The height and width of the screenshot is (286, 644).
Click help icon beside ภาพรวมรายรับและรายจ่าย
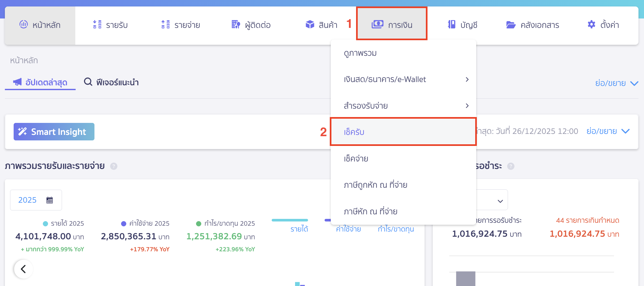click(x=114, y=166)
